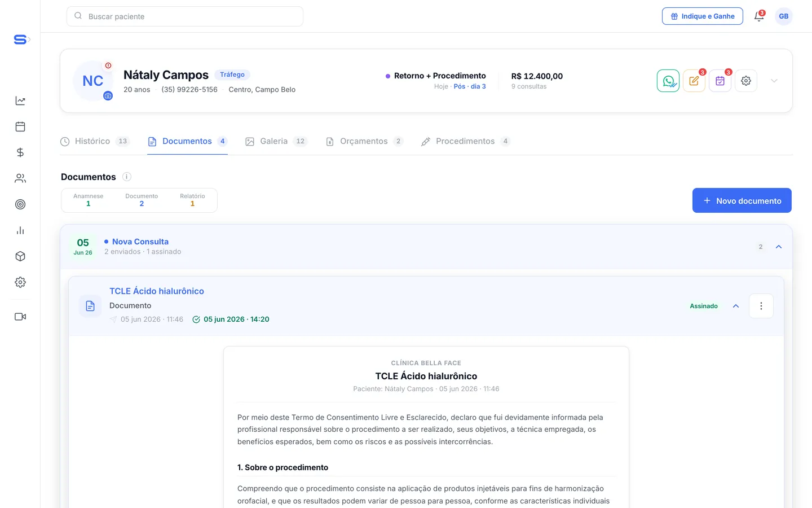812x508 pixels.
Task: Open the target goals icon in sidebar
Action: pyautogui.click(x=20, y=204)
